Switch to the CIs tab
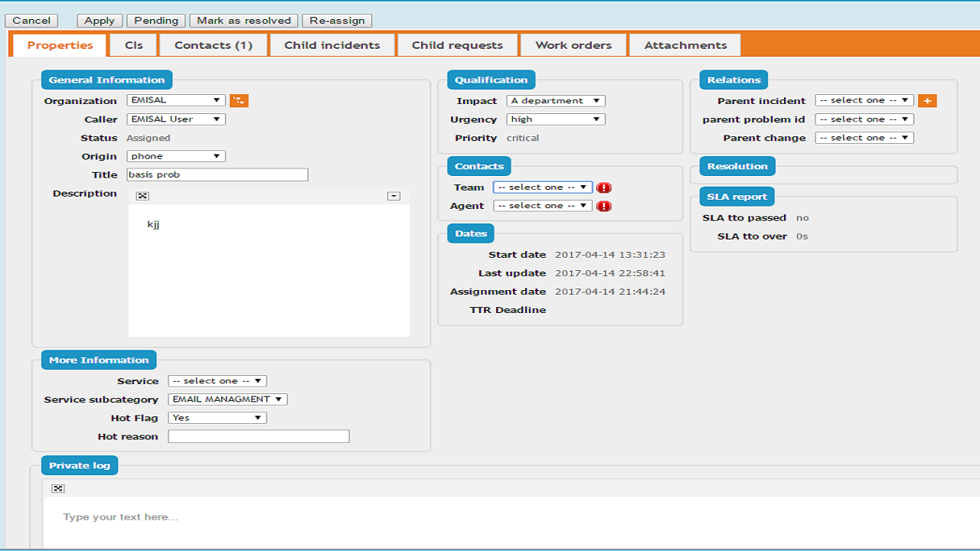 click(x=134, y=45)
